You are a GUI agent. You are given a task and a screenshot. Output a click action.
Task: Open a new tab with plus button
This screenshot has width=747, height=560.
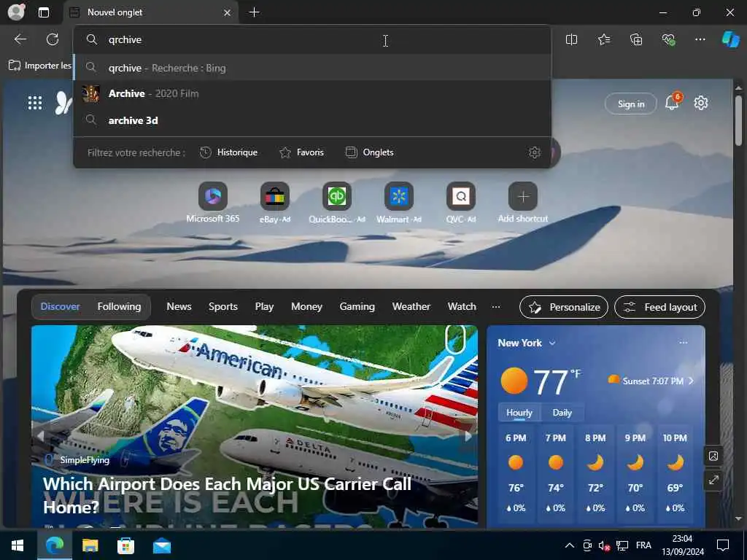click(x=255, y=12)
